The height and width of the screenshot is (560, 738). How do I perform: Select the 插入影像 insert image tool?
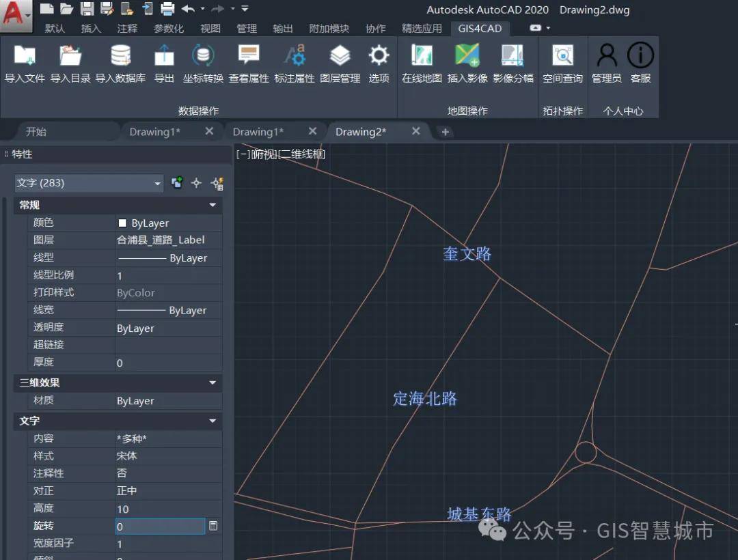pyautogui.click(x=467, y=56)
